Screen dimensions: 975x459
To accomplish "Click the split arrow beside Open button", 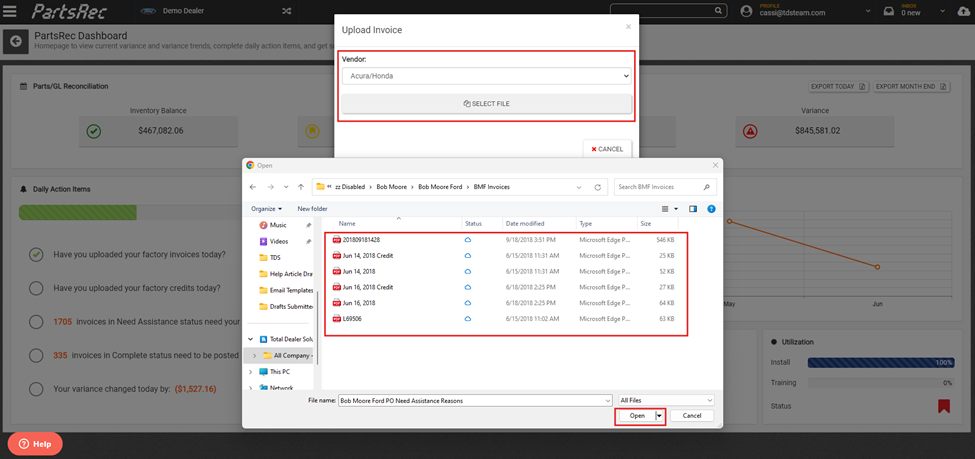I will (659, 415).
